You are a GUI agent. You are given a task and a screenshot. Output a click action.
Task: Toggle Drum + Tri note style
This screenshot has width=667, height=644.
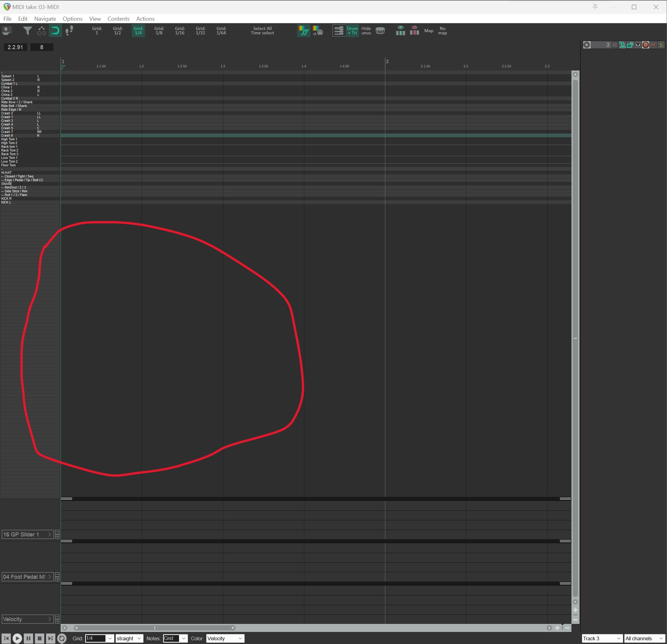[x=352, y=31]
